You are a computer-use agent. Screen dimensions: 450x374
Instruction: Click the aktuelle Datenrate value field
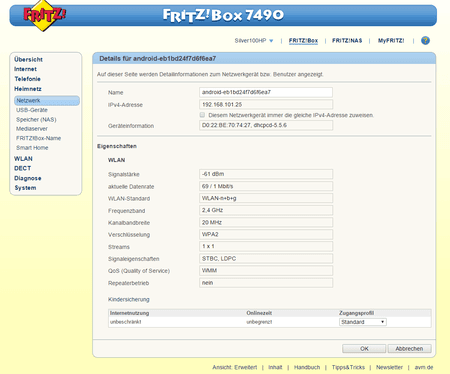click(266, 186)
